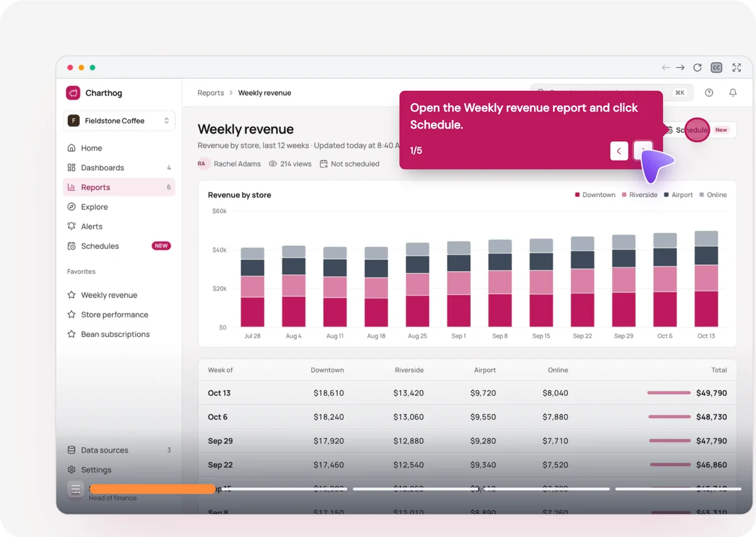756x537 pixels.
Task: Click the browser forward arrow
Action: tap(680, 67)
